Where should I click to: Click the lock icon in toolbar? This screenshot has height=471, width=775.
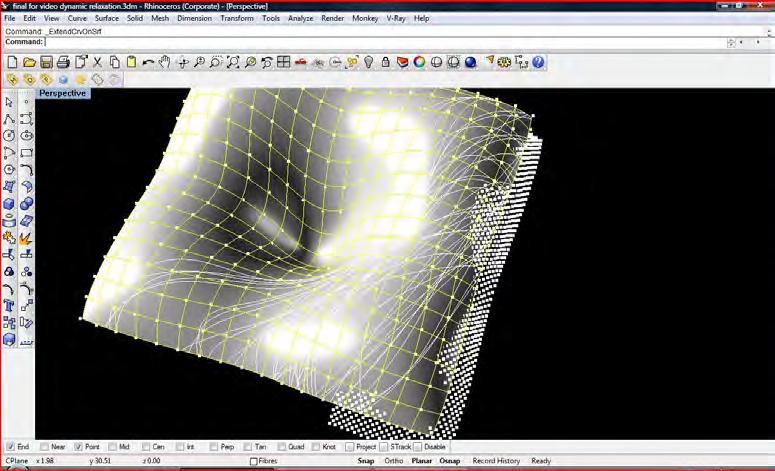385,62
